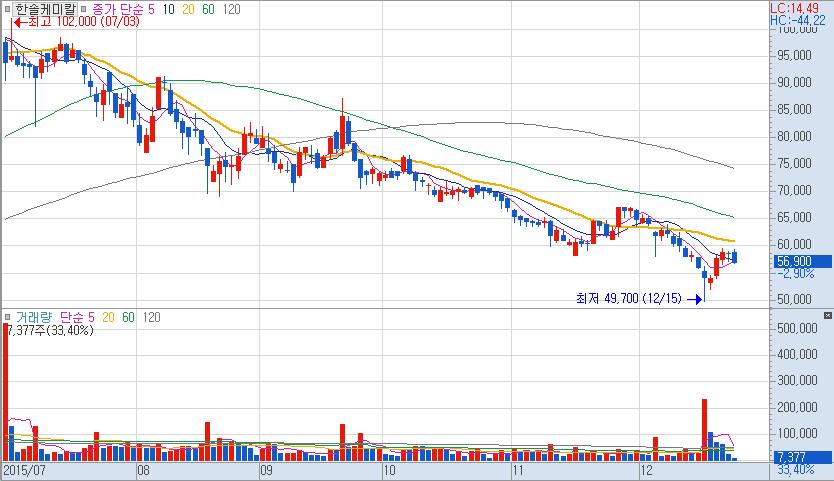834x481 pixels.
Task: Select the gray 120-day moving average legend in price chart
Action: pyautogui.click(x=229, y=8)
